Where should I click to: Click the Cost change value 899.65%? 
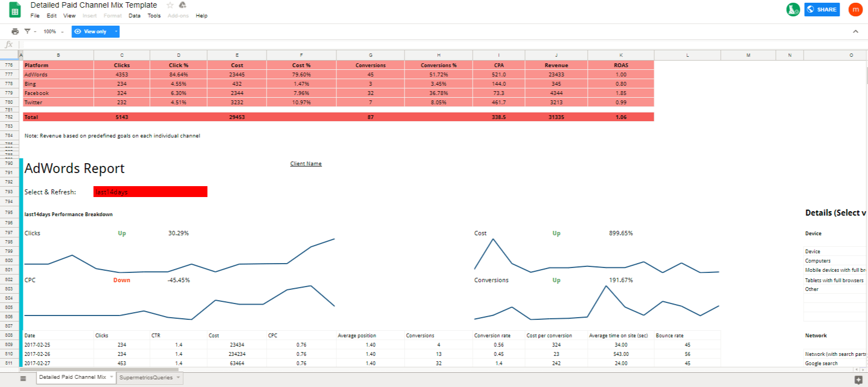click(x=621, y=233)
